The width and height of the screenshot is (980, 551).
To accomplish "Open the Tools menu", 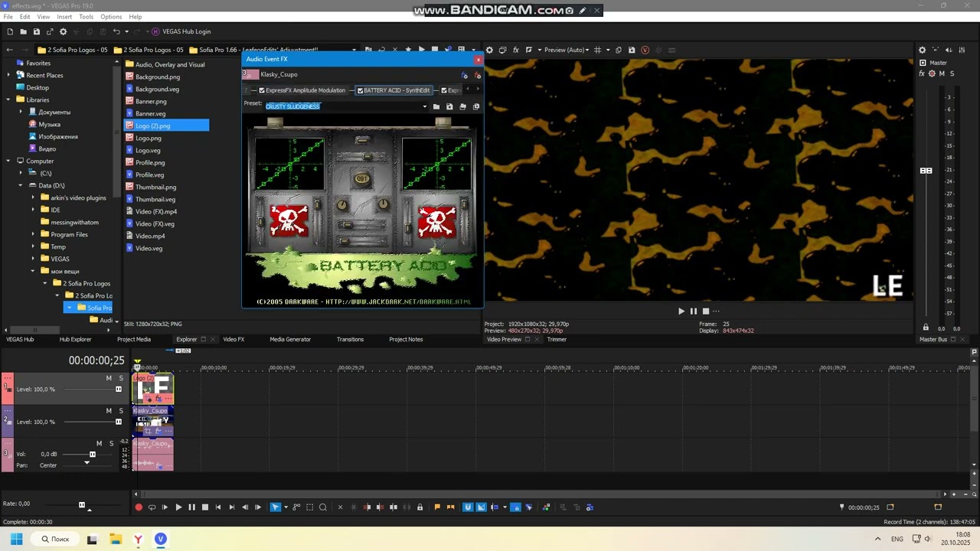I will pyautogui.click(x=87, y=17).
